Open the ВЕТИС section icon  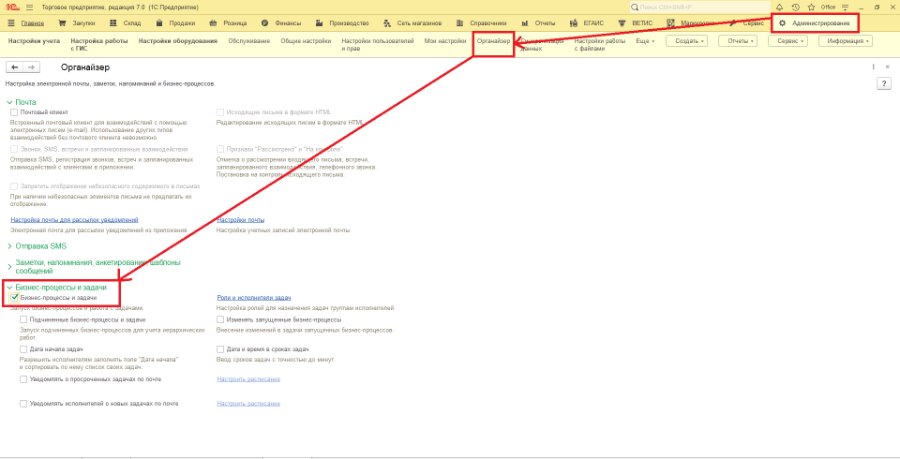[x=622, y=24]
